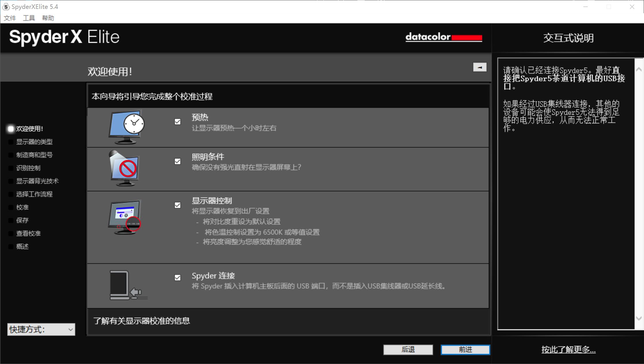
Task: Click the 前进 button
Action: [465, 350]
